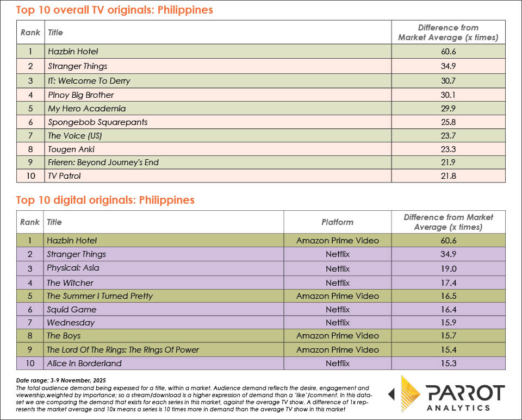This screenshot has width=522, height=420.
Task: Click the Amazon Prime Video cell for The Boys
Action: click(337, 336)
